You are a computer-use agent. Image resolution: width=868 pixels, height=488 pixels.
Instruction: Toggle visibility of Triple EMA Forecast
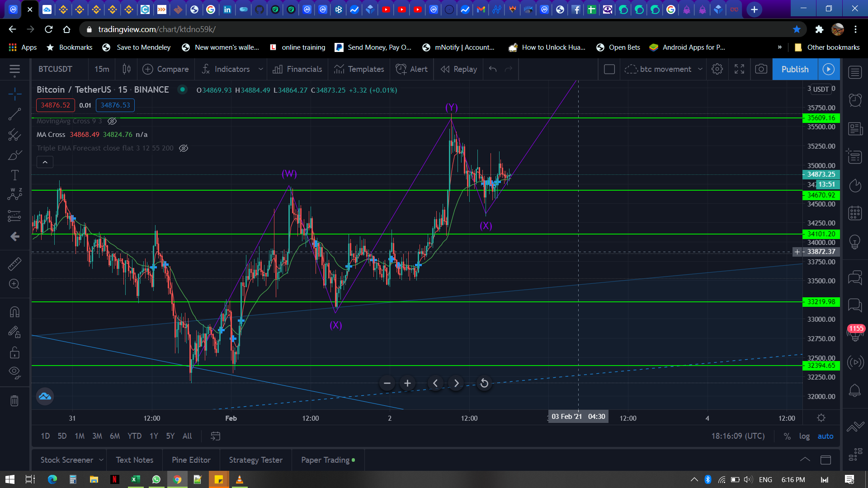pos(184,148)
